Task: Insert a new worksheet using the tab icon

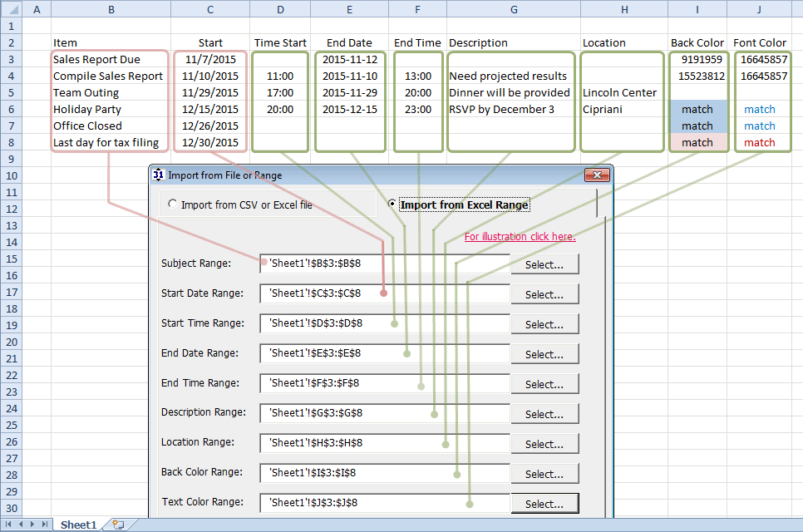Action: point(118,525)
